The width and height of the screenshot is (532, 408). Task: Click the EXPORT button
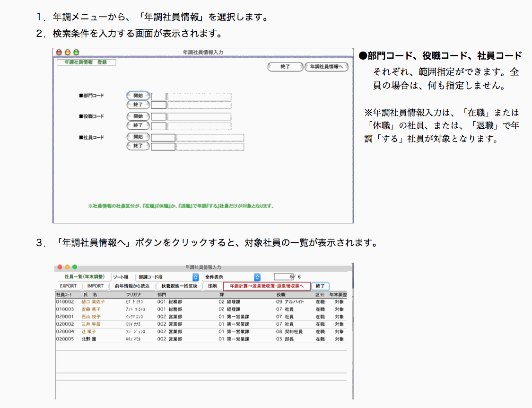coord(68,286)
